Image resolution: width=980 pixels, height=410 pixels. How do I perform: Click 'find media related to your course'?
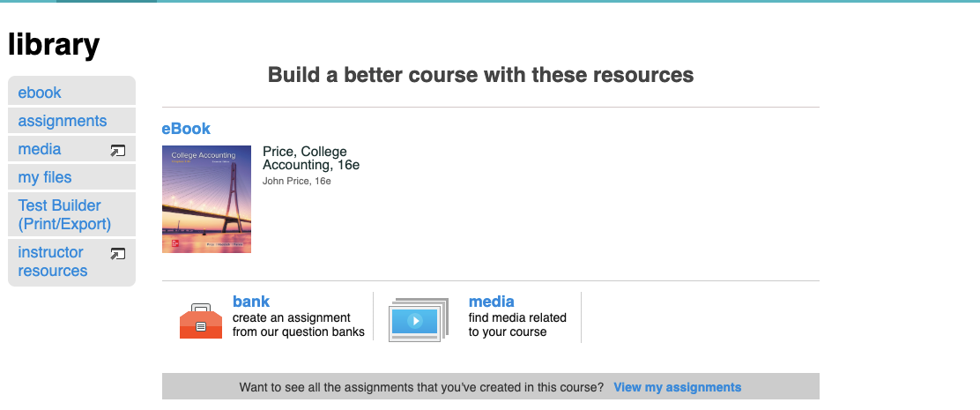click(x=517, y=324)
